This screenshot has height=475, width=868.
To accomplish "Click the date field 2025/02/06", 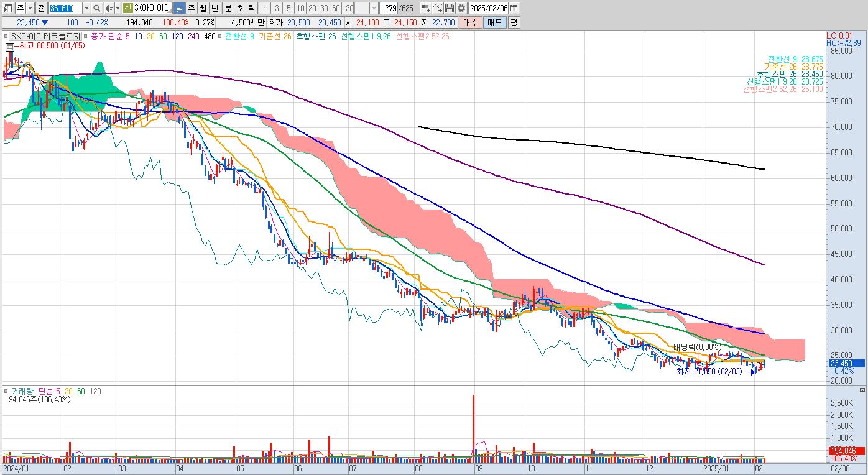I will [489, 8].
